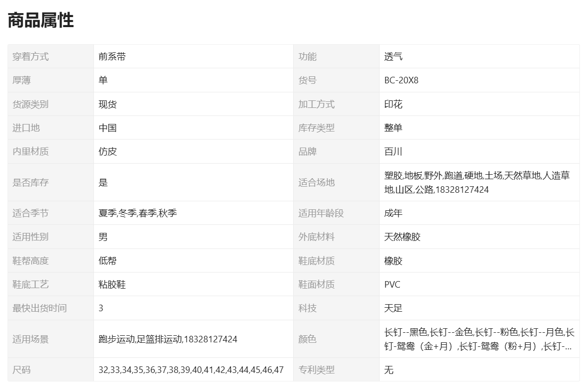Click the 低帮 shoe height value
Screen dimensions: 588x386
(107, 261)
